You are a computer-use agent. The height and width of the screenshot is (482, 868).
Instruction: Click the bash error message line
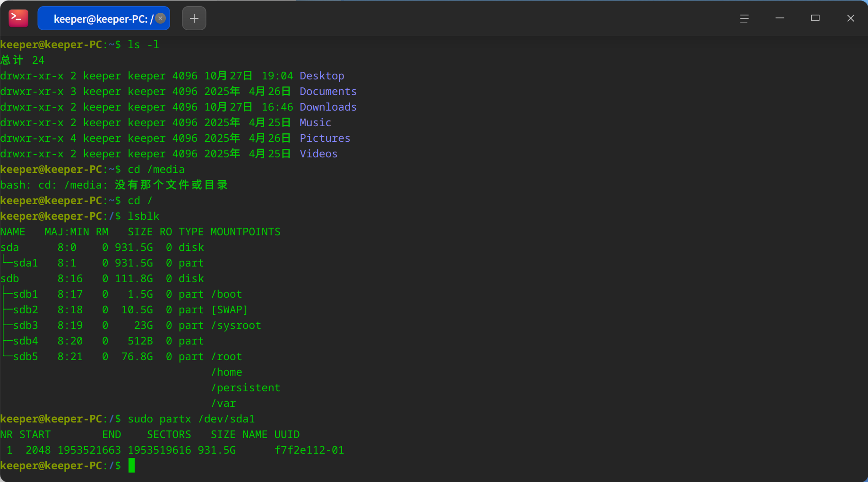point(114,185)
